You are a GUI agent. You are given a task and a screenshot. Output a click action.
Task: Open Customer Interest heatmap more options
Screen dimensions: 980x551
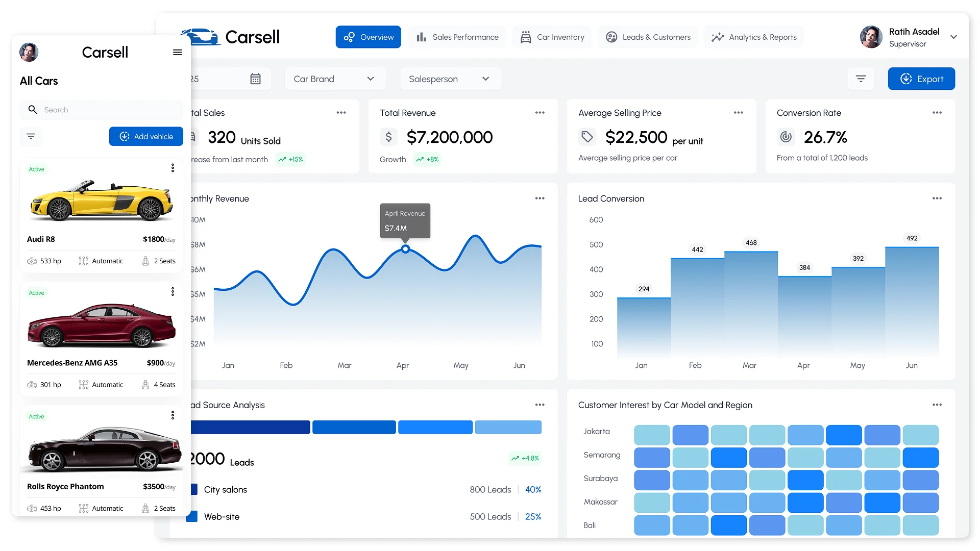tap(937, 405)
